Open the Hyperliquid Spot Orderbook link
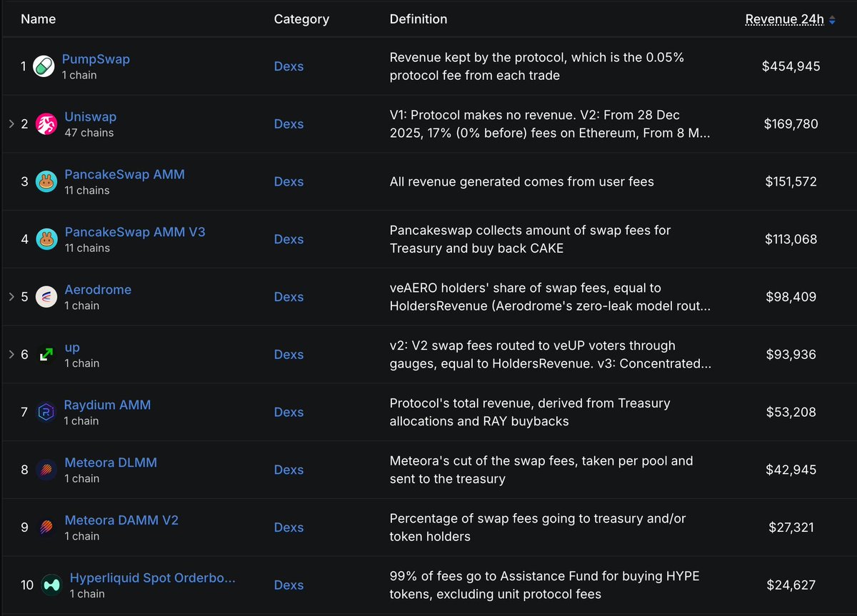This screenshot has width=857, height=616. click(153, 578)
